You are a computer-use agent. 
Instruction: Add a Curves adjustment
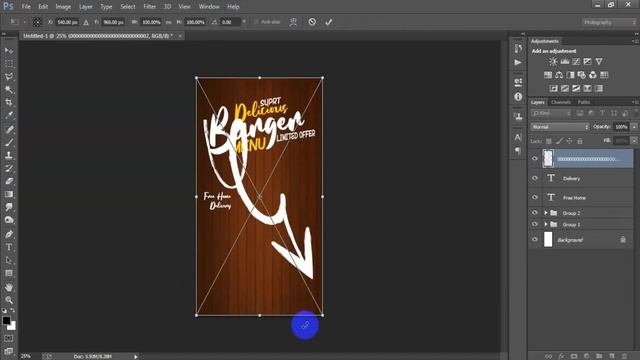tap(576, 62)
